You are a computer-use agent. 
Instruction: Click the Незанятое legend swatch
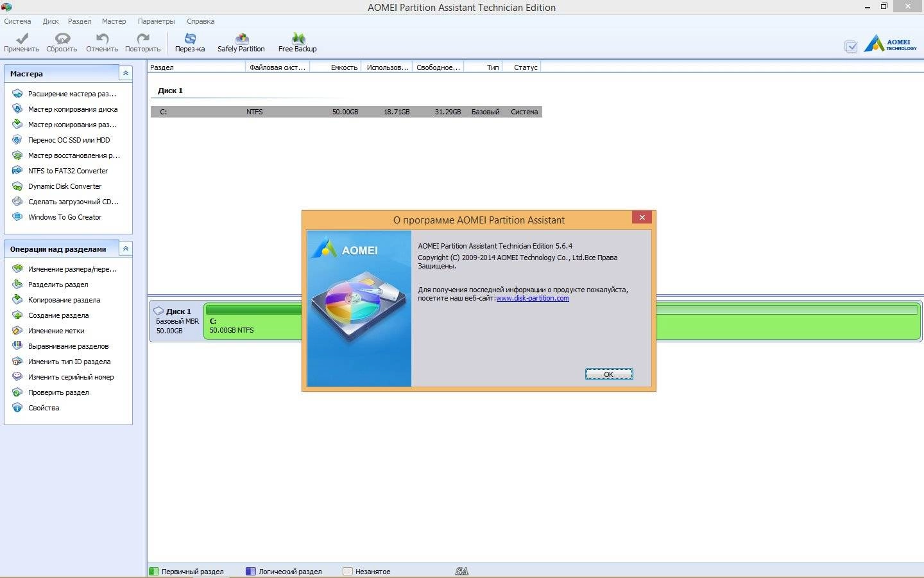coord(348,571)
